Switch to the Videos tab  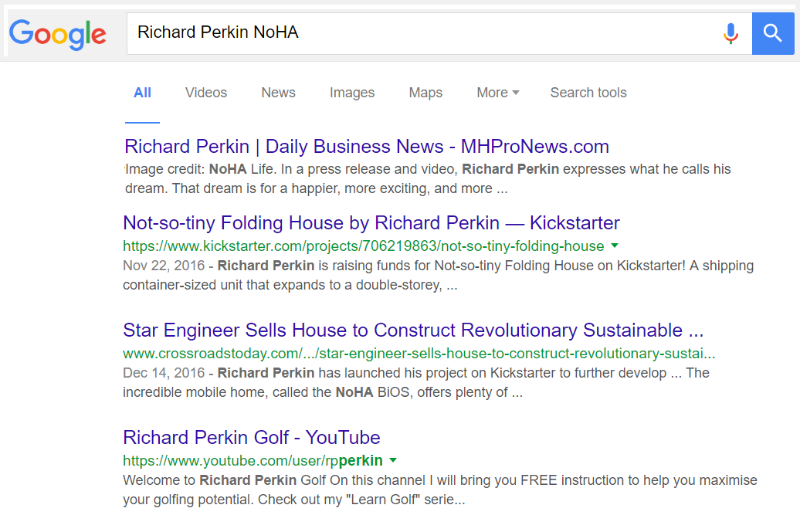(x=206, y=93)
